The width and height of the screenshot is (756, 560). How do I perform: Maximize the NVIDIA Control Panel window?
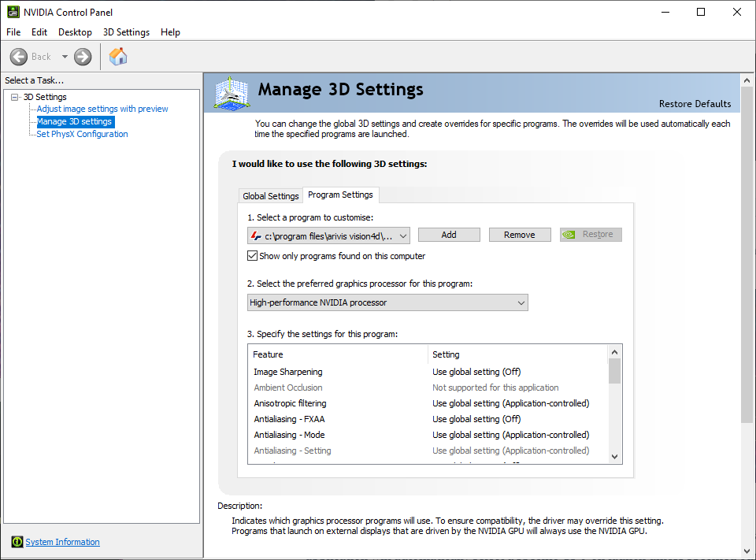[701, 12]
